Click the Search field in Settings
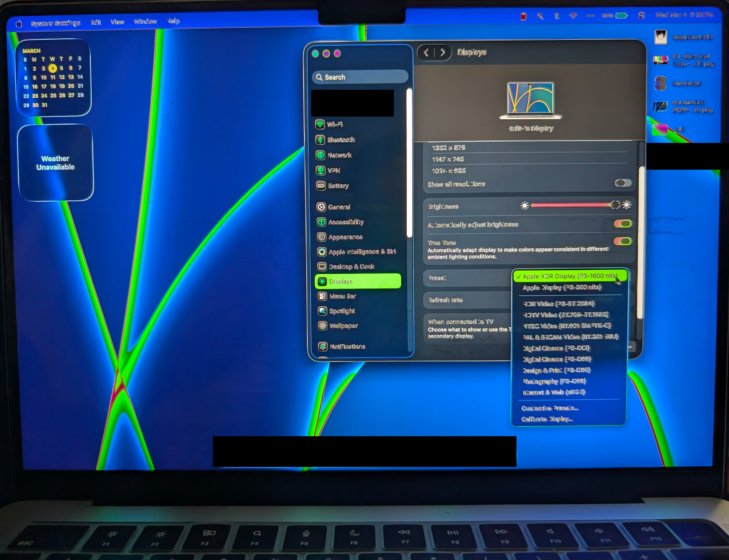This screenshot has width=729, height=560. point(360,77)
